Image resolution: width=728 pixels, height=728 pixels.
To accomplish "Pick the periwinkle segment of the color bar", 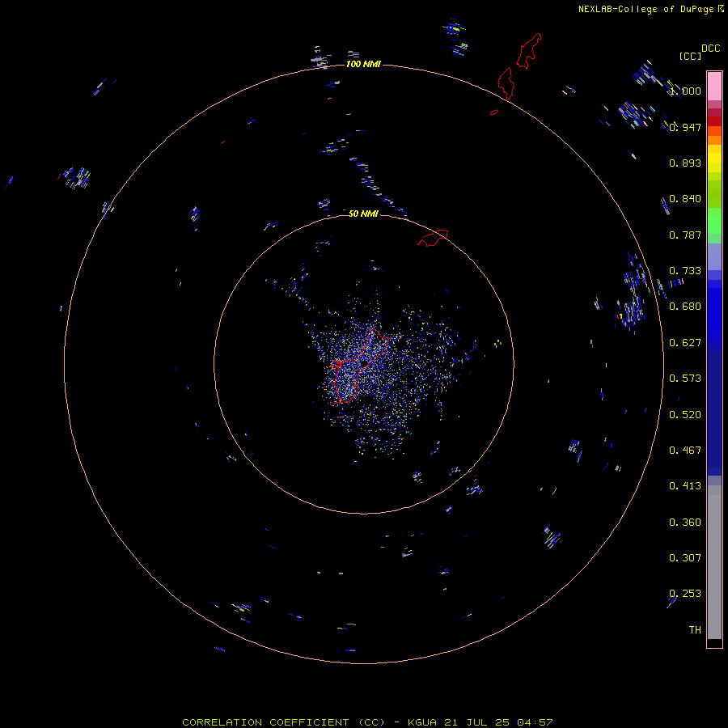I will (714, 256).
